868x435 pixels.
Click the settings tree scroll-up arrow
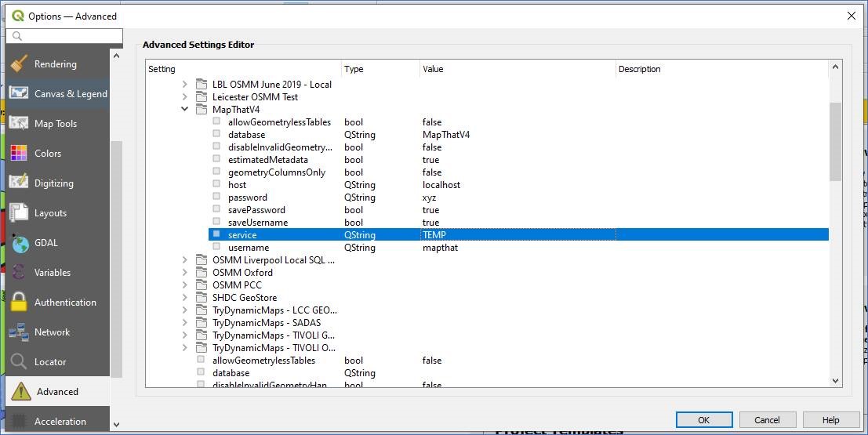[x=835, y=67]
